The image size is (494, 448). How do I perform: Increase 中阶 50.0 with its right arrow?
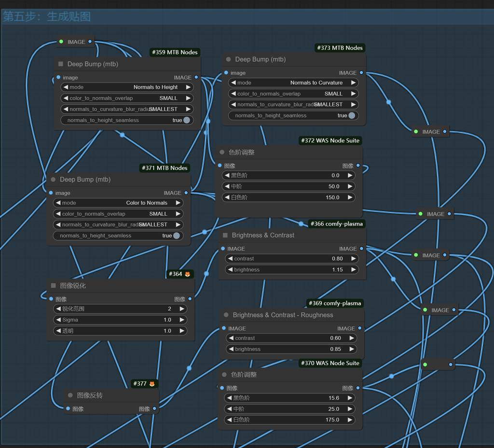pyautogui.click(x=350, y=186)
